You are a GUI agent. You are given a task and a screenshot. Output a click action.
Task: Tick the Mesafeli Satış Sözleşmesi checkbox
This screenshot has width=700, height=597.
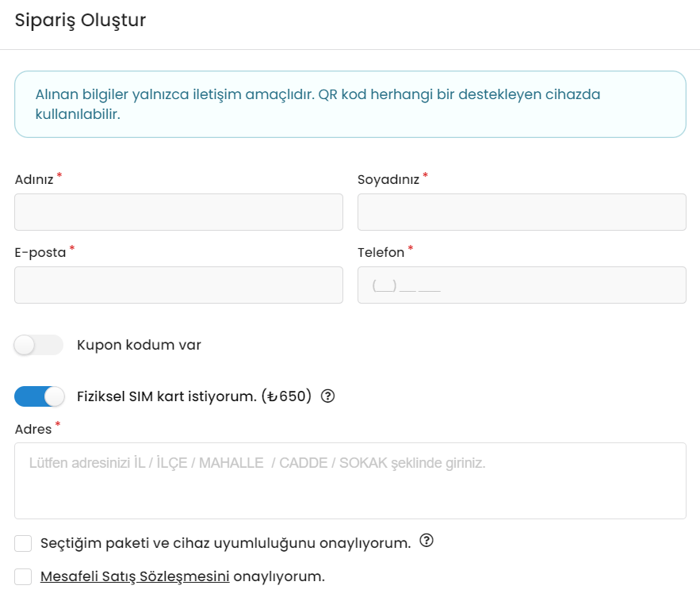coord(24,576)
